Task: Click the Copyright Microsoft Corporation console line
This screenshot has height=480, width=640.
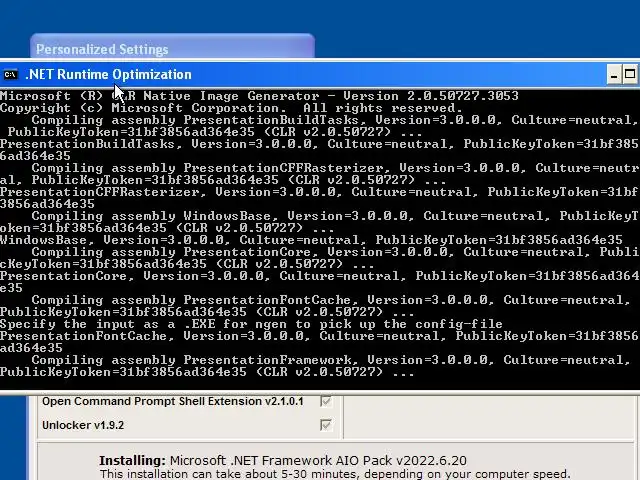Action: click(x=231, y=108)
